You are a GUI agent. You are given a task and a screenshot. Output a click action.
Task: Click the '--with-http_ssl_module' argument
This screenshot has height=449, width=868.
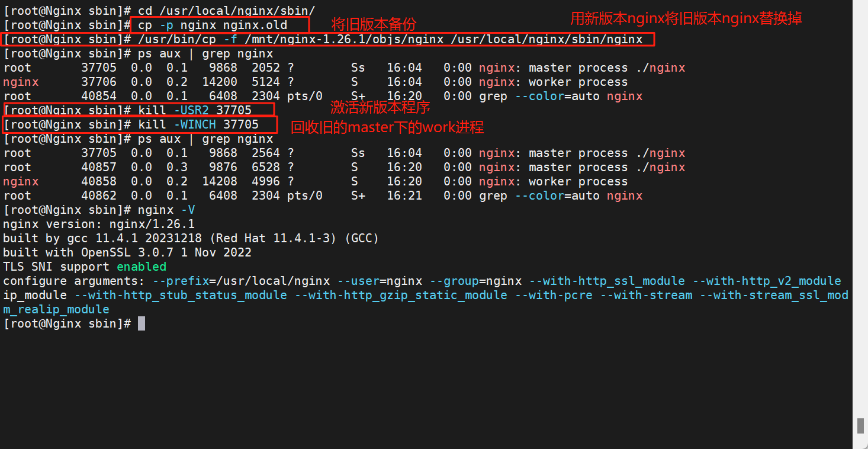point(607,281)
